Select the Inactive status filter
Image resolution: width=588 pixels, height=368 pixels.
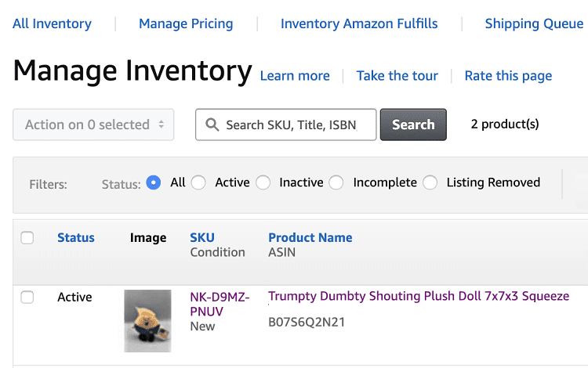[x=263, y=182]
